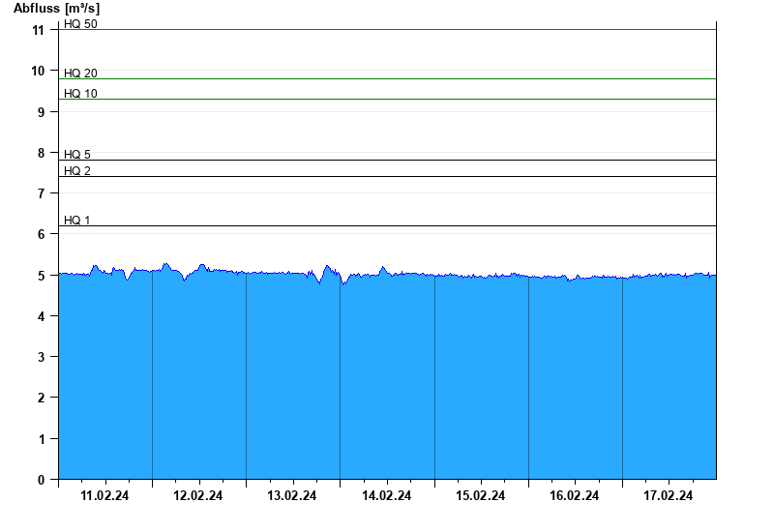Click the 14.02.24 date label
774x532 pixels.
386,495
